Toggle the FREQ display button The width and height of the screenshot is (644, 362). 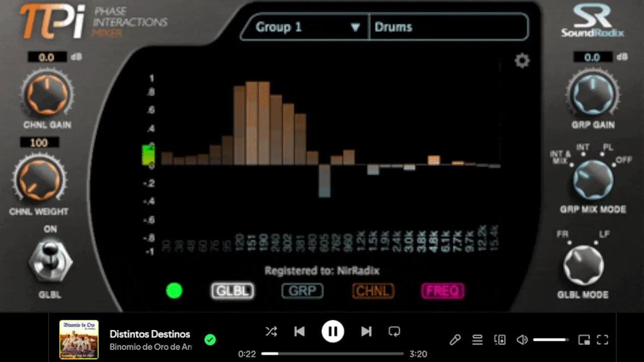pos(443,291)
